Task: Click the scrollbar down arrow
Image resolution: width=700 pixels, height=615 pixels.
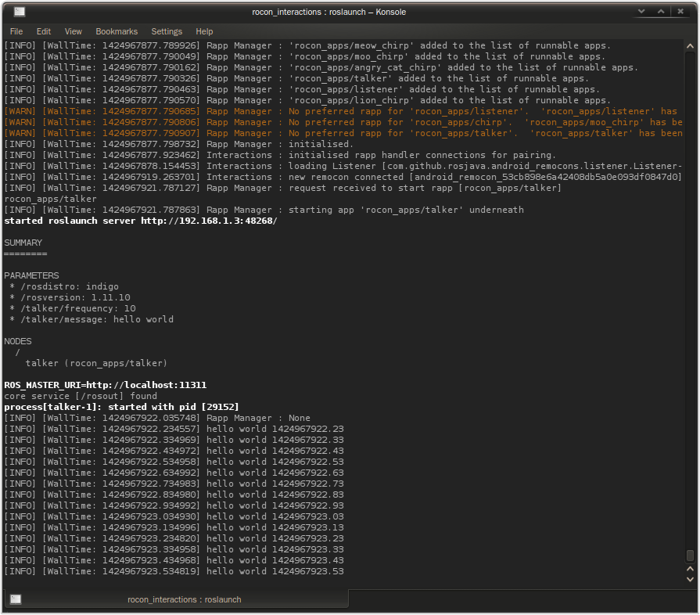Action: pos(690,579)
